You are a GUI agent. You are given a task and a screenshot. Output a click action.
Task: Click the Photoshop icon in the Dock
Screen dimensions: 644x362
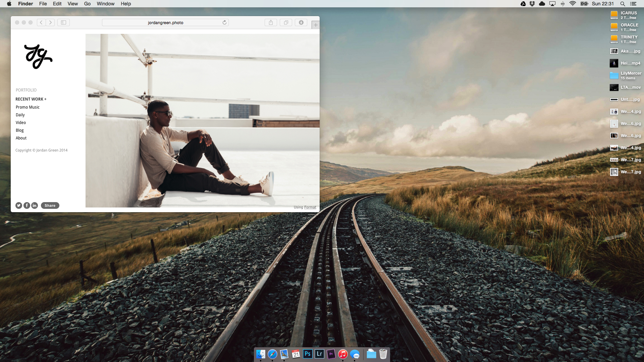(x=308, y=354)
